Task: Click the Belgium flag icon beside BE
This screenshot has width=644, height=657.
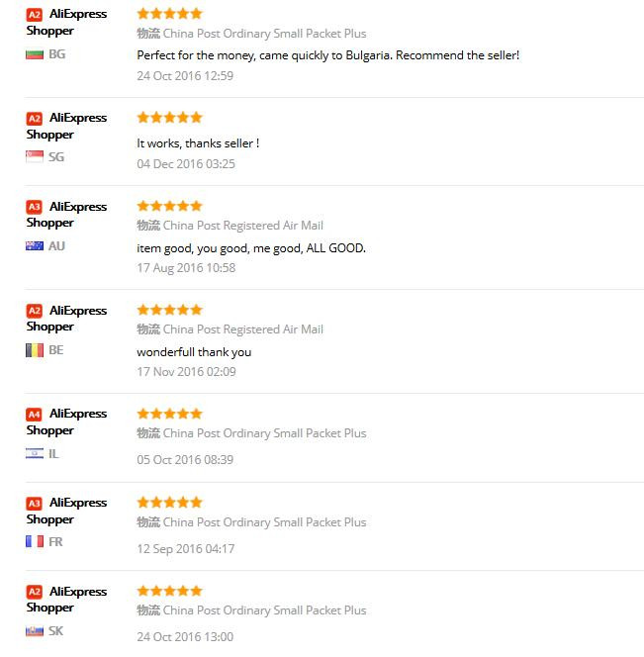Action: pos(35,350)
